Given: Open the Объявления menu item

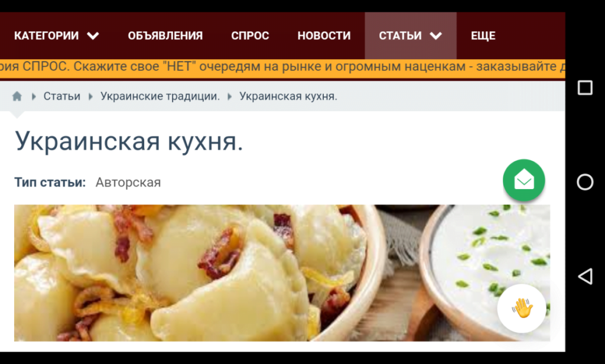Looking at the screenshot, I should click(x=165, y=35).
